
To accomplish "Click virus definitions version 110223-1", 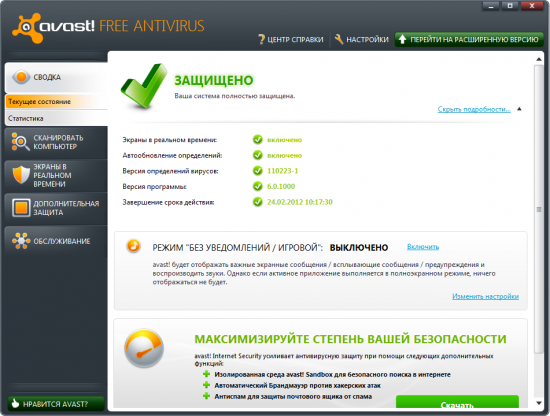I will [282, 171].
